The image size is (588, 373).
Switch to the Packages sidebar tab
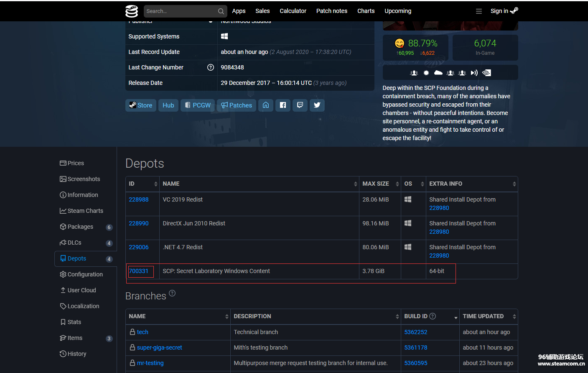pyautogui.click(x=80, y=227)
